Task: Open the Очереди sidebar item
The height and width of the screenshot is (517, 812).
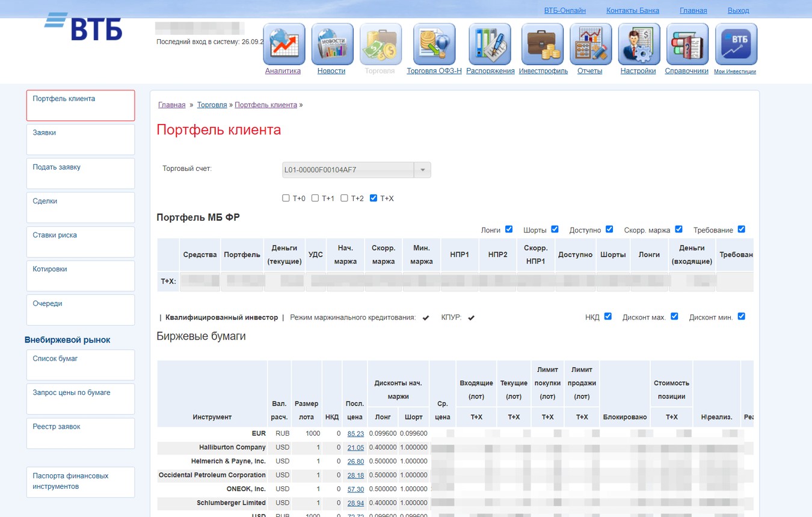Action: (x=81, y=310)
